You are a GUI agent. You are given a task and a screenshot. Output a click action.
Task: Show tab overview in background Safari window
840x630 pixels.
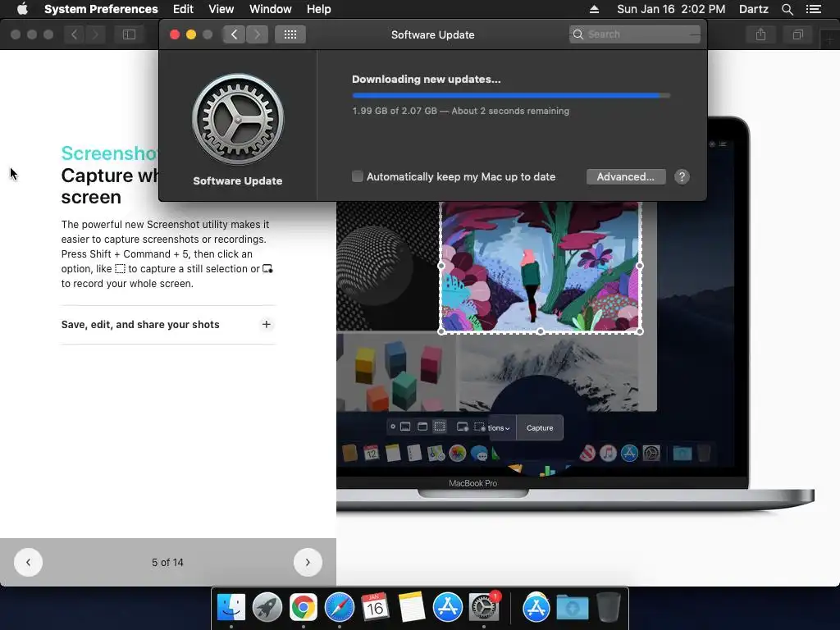pyautogui.click(x=797, y=34)
